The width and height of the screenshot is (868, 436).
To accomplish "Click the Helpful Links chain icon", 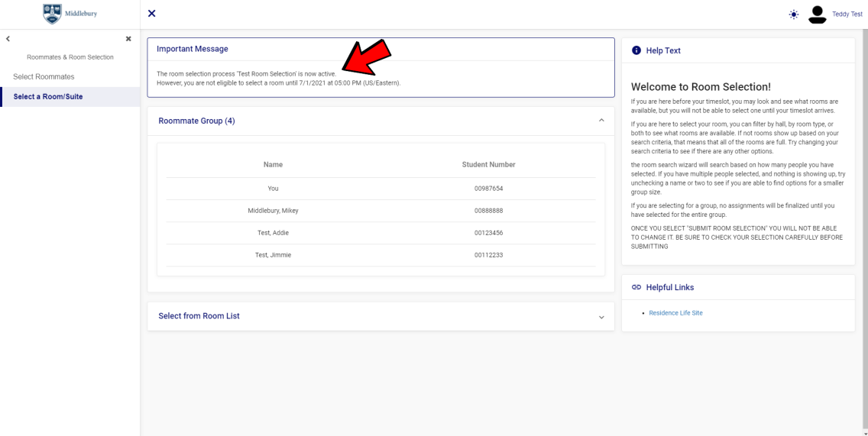I will click(636, 287).
